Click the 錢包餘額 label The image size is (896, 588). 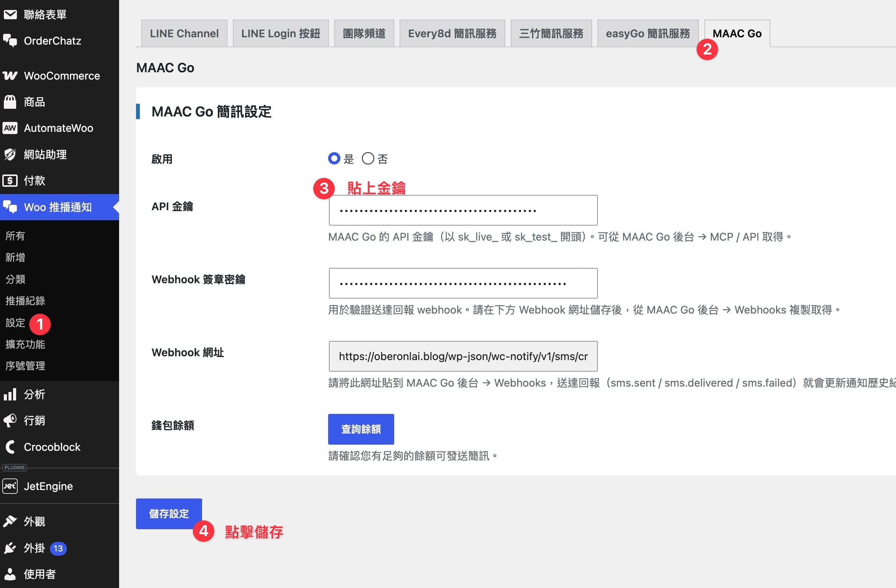(173, 425)
